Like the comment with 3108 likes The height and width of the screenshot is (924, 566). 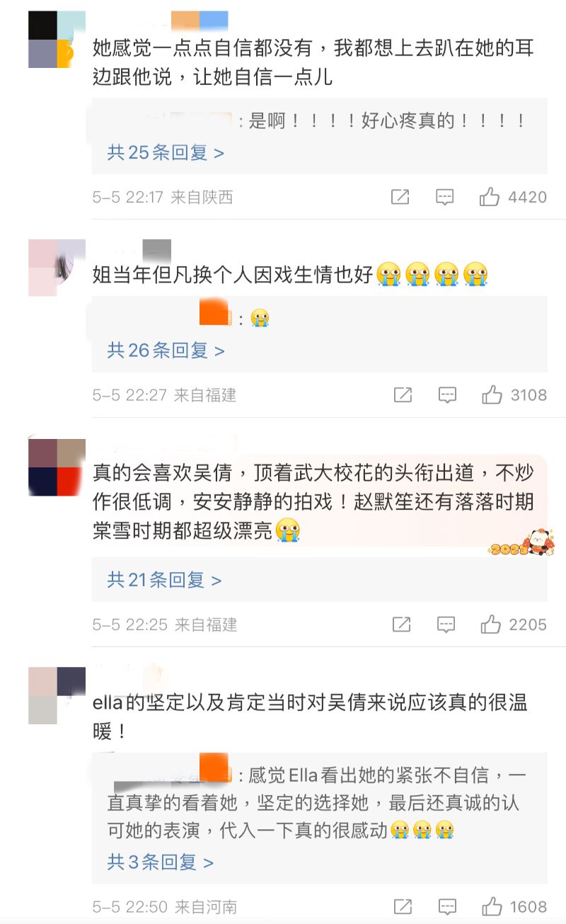click(492, 394)
